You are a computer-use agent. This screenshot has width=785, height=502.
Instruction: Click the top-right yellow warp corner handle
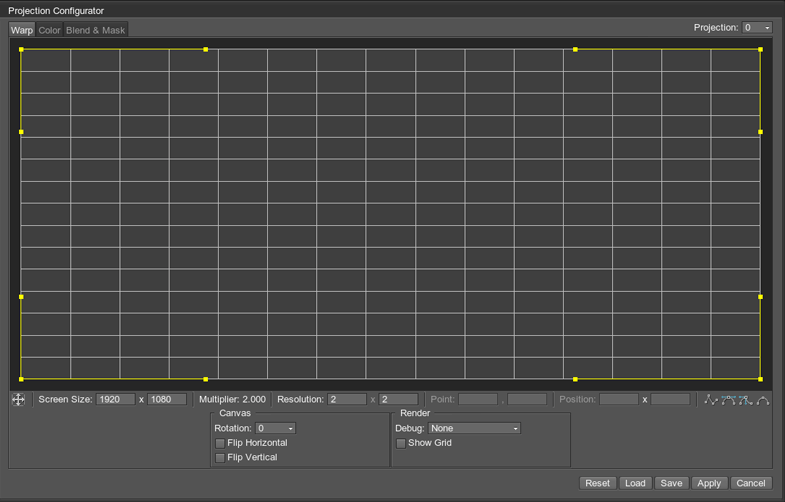pos(760,49)
